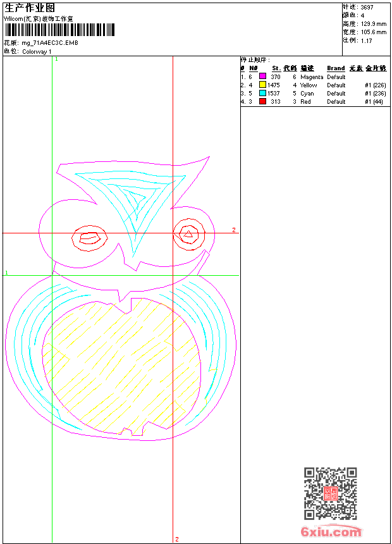Click the magenta color swatch in row 1
The width and height of the screenshot is (392, 544).
pyautogui.click(x=262, y=76)
